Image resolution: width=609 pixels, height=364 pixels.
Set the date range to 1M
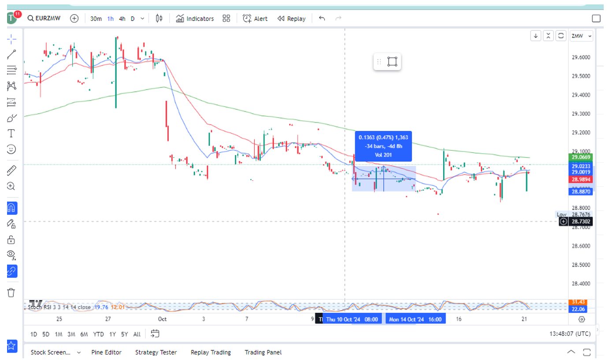coord(58,334)
